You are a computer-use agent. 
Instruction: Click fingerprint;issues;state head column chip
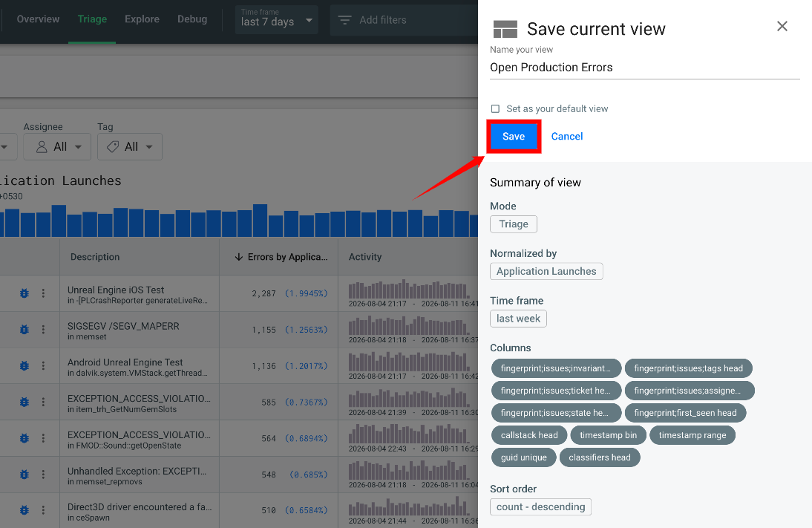pyautogui.click(x=556, y=413)
